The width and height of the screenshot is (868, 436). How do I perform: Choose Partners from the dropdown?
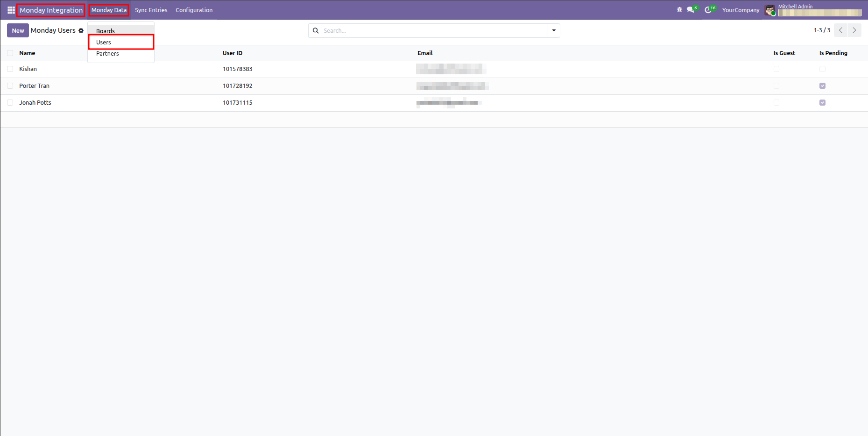pyautogui.click(x=121, y=54)
